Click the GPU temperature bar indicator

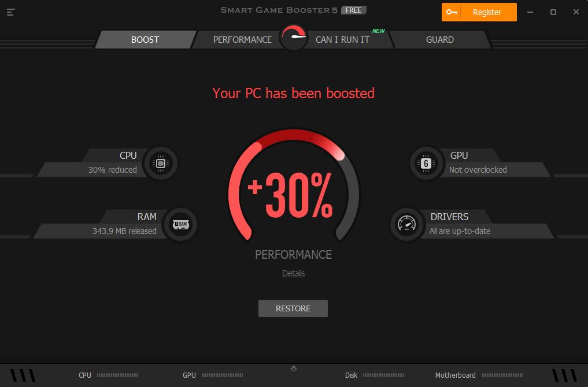(222, 375)
